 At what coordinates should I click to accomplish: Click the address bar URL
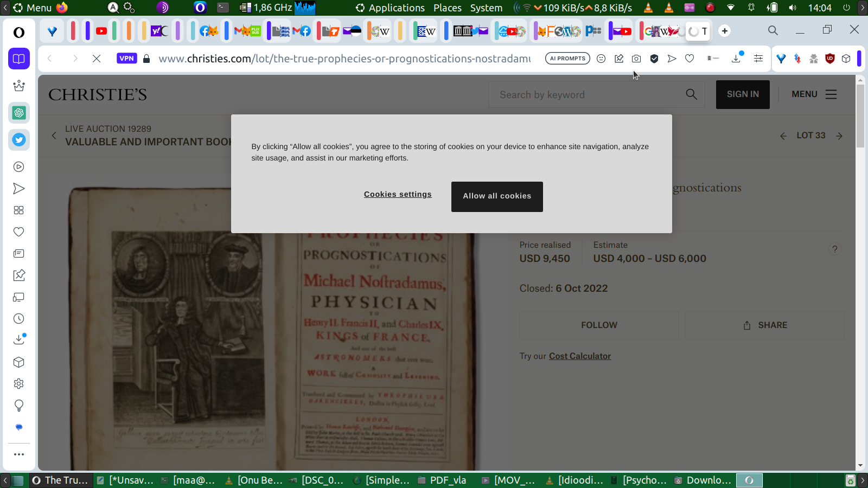pyautogui.click(x=344, y=59)
